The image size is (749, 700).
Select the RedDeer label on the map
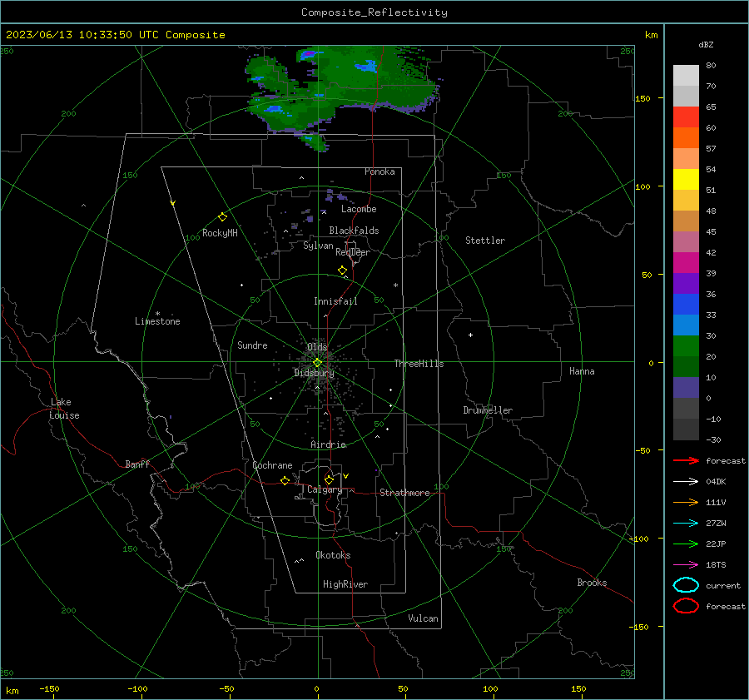click(x=353, y=252)
